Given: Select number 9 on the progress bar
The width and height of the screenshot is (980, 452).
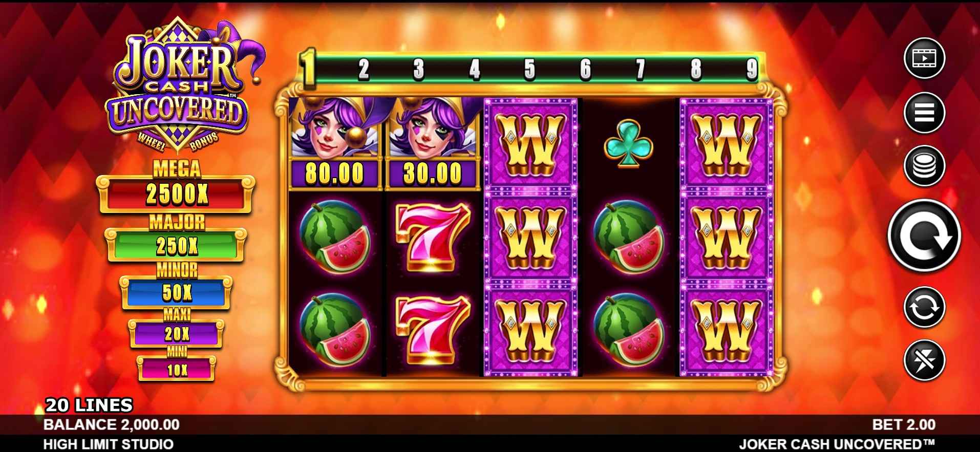Looking at the screenshot, I should (x=751, y=70).
